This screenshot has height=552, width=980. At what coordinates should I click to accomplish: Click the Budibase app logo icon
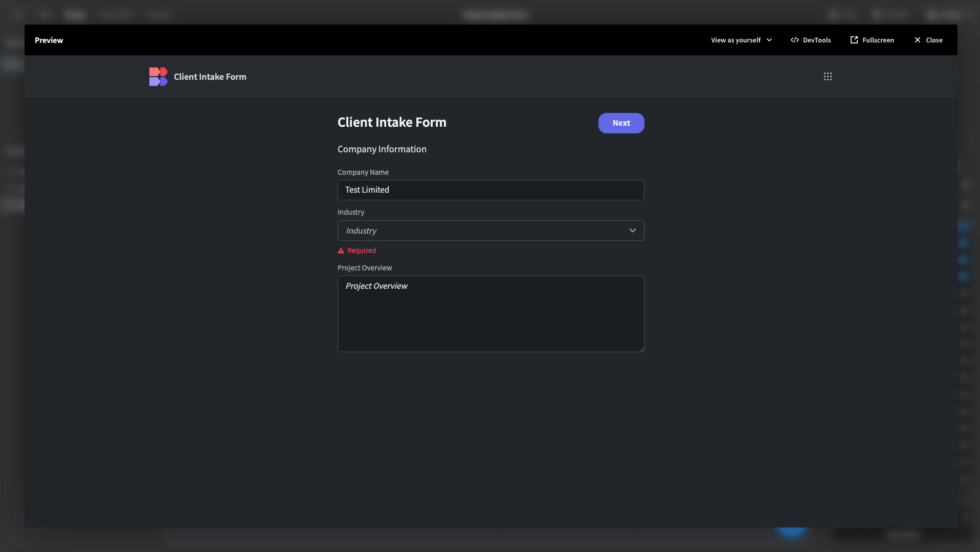(x=158, y=77)
